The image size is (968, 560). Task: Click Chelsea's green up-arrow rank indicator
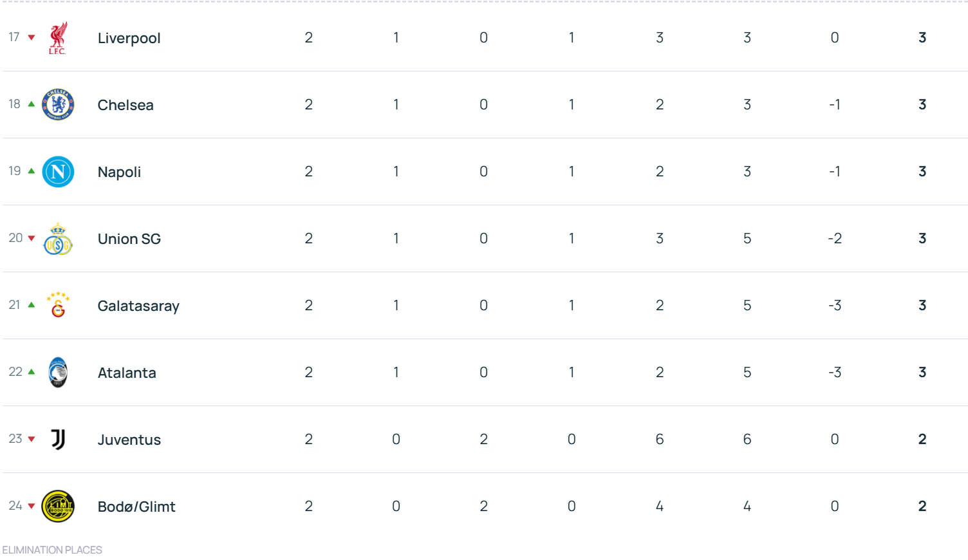32,104
